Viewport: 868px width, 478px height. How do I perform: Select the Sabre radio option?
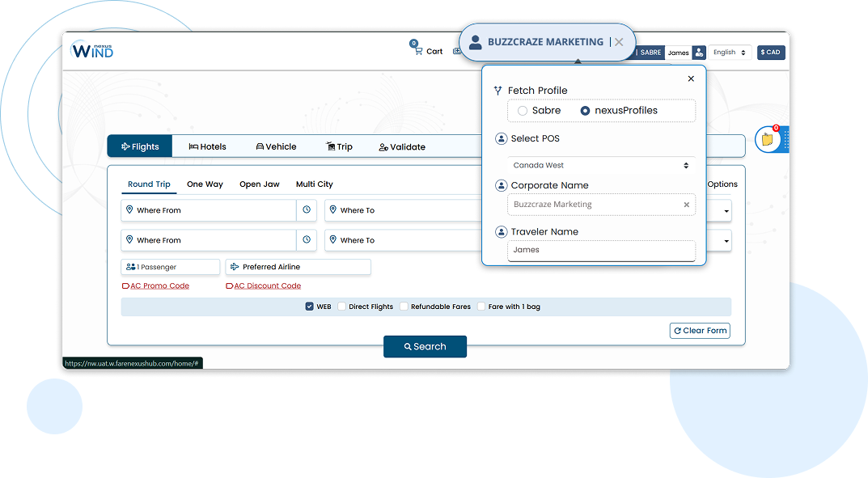pyautogui.click(x=522, y=111)
